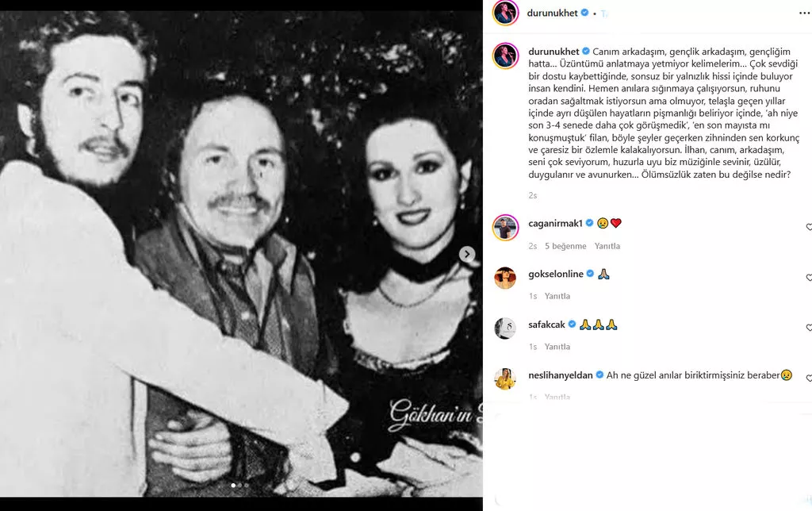
Task: Click durunukhet avatar beside the caption
Action: (x=505, y=56)
